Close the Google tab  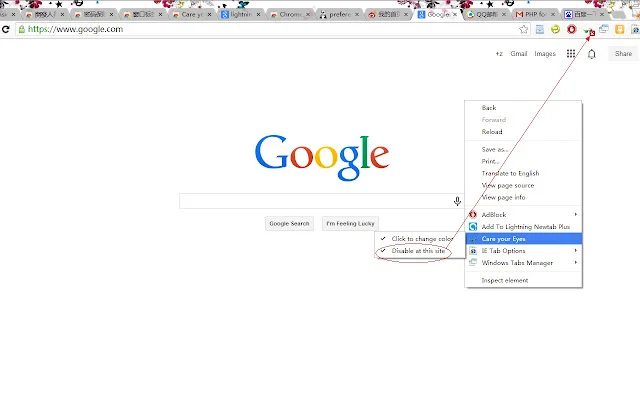coord(455,14)
